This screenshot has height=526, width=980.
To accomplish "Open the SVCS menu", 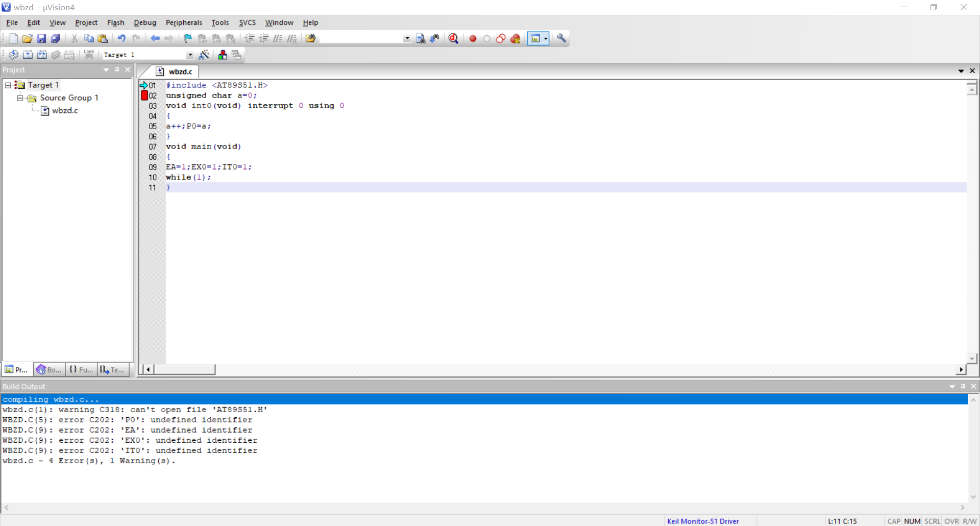I will point(248,22).
